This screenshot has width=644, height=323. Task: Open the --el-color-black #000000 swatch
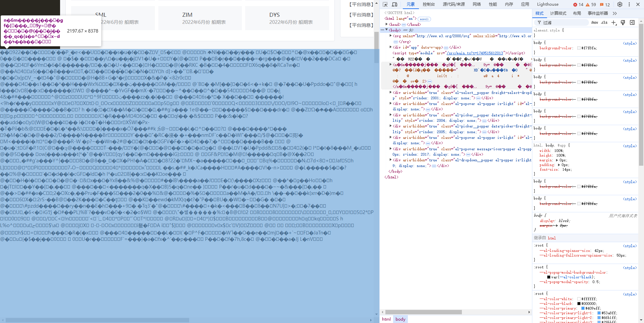coord(579,304)
